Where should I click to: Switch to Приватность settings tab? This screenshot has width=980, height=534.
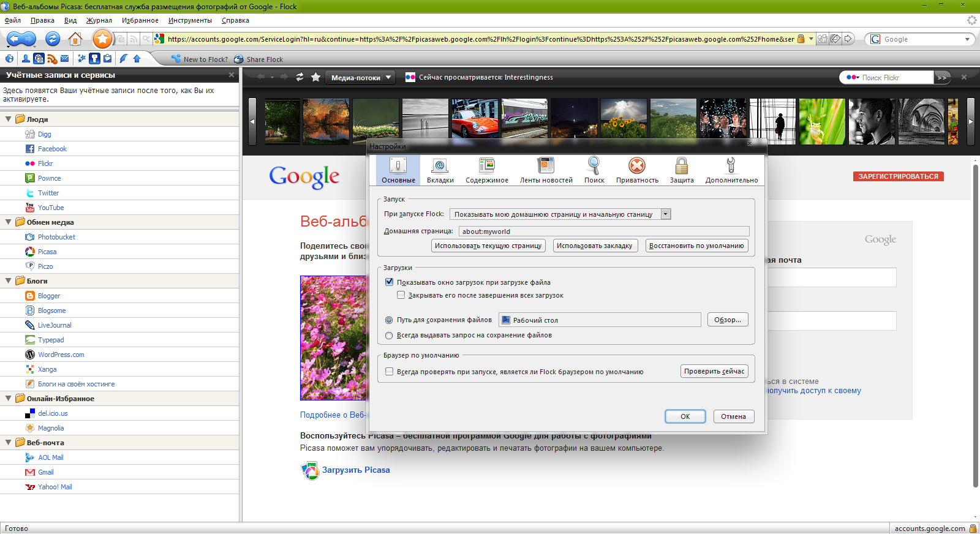pos(637,170)
